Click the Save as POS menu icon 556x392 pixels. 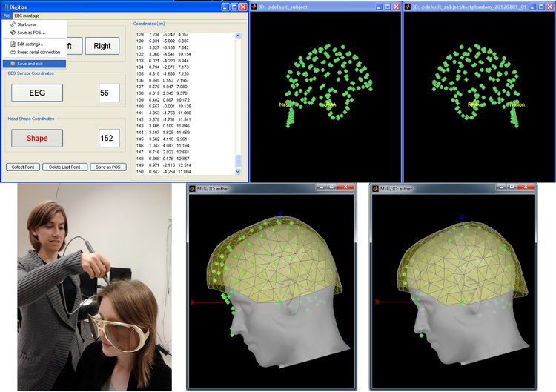[x=13, y=33]
